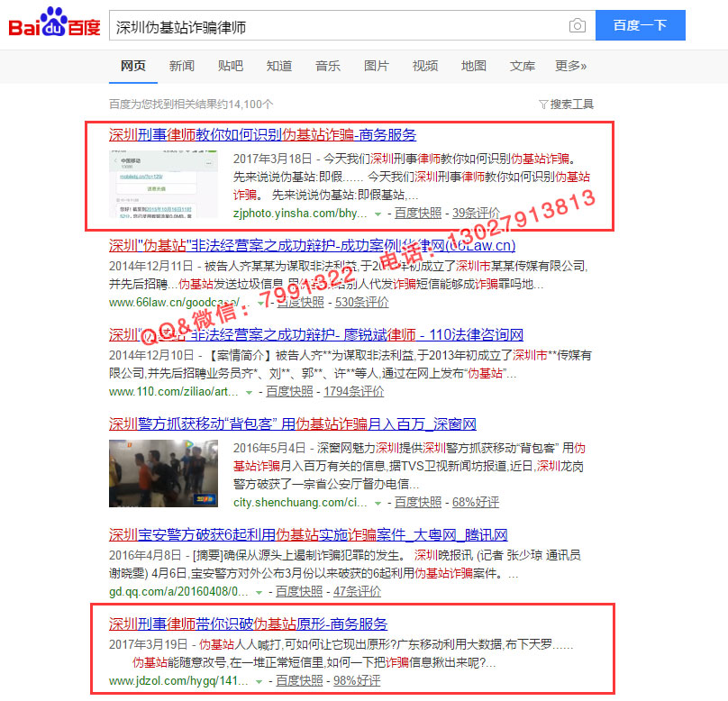
Task: Open result 深圳宝安警方破获6起 腾讯网
Action: pyautogui.click(x=308, y=535)
